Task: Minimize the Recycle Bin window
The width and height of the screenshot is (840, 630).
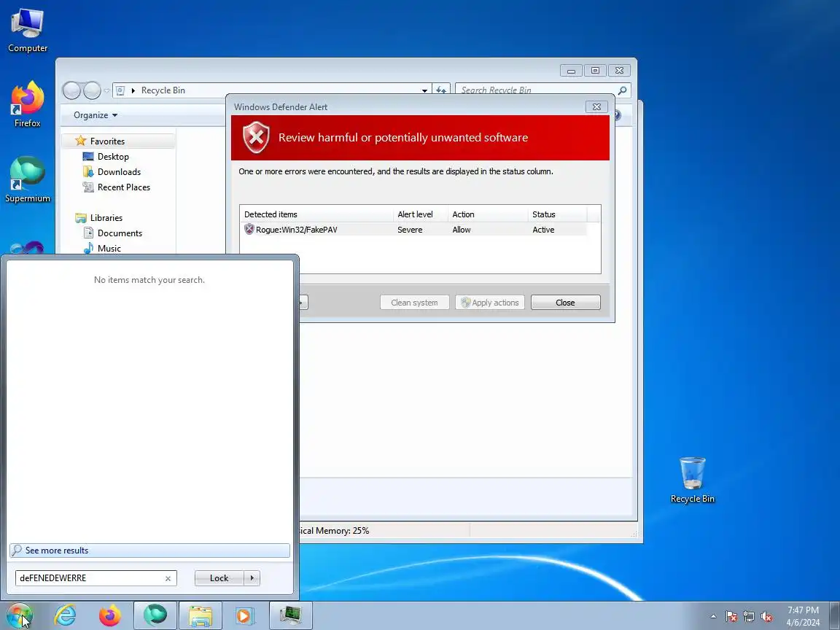Action: pyautogui.click(x=572, y=71)
